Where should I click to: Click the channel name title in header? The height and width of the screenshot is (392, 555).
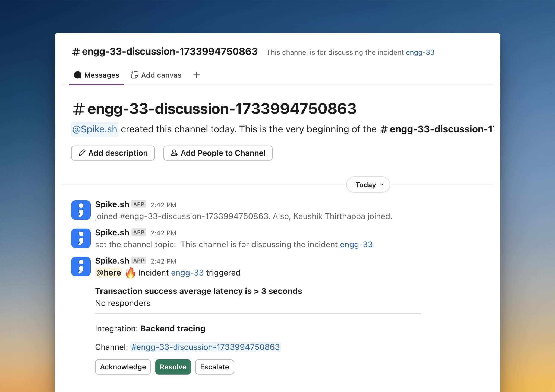[165, 52]
